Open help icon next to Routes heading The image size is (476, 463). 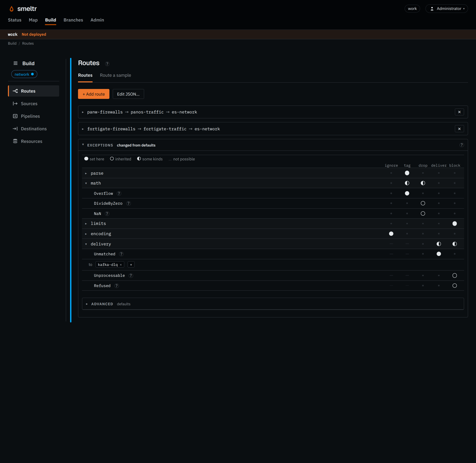[107, 64]
